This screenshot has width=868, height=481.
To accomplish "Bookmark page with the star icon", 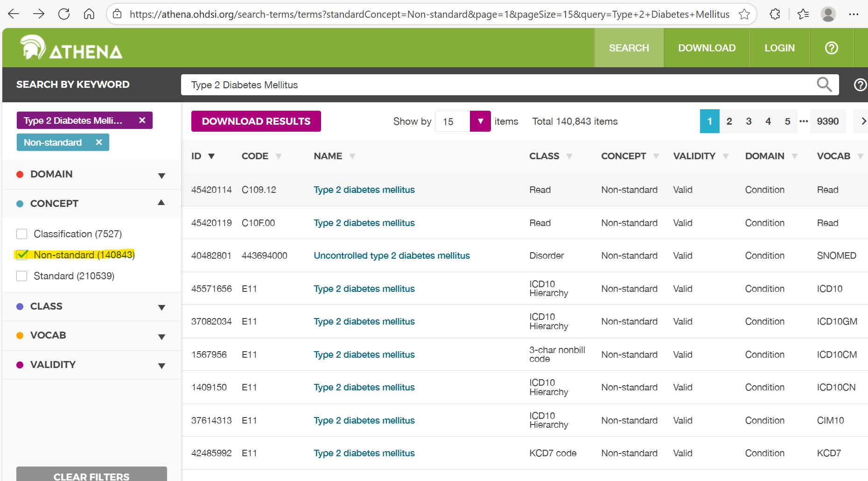I will point(744,14).
